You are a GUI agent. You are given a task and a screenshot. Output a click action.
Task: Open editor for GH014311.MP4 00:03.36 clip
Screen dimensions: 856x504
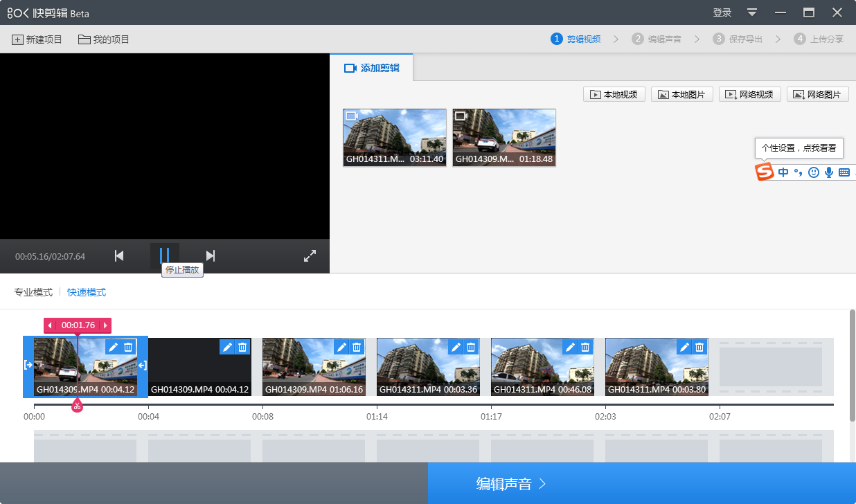[456, 347]
